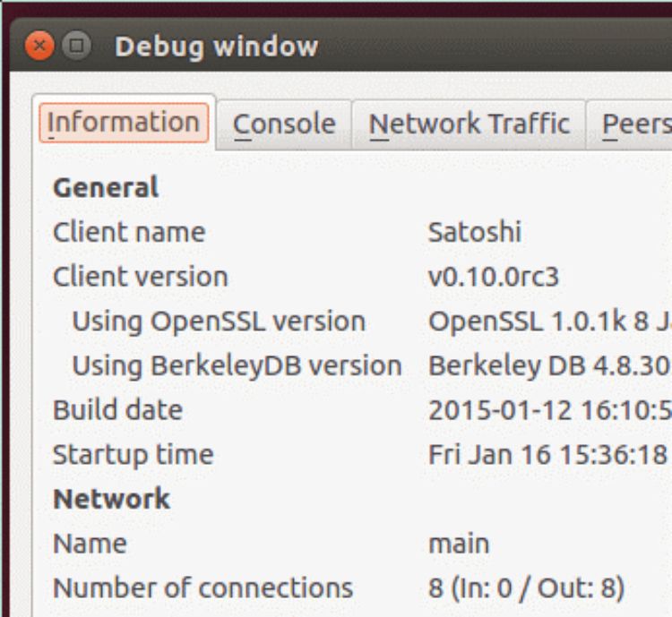Screen dimensions: 672x617
Task: Go to the Peers tab
Action: (634, 124)
